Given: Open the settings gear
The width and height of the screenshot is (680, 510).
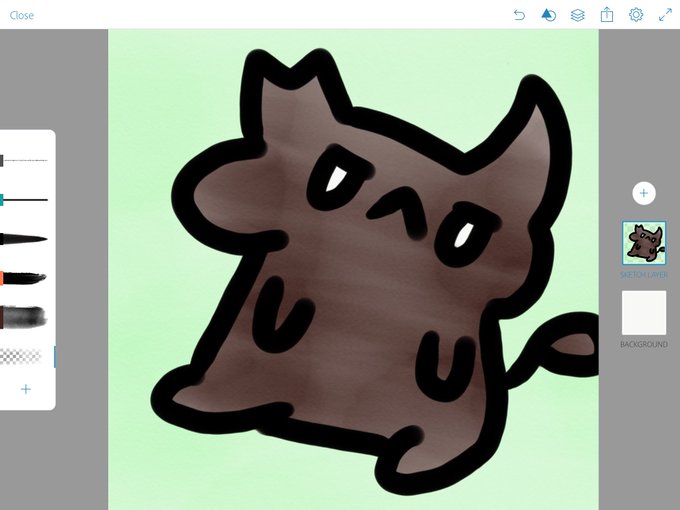Looking at the screenshot, I should pos(636,15).
